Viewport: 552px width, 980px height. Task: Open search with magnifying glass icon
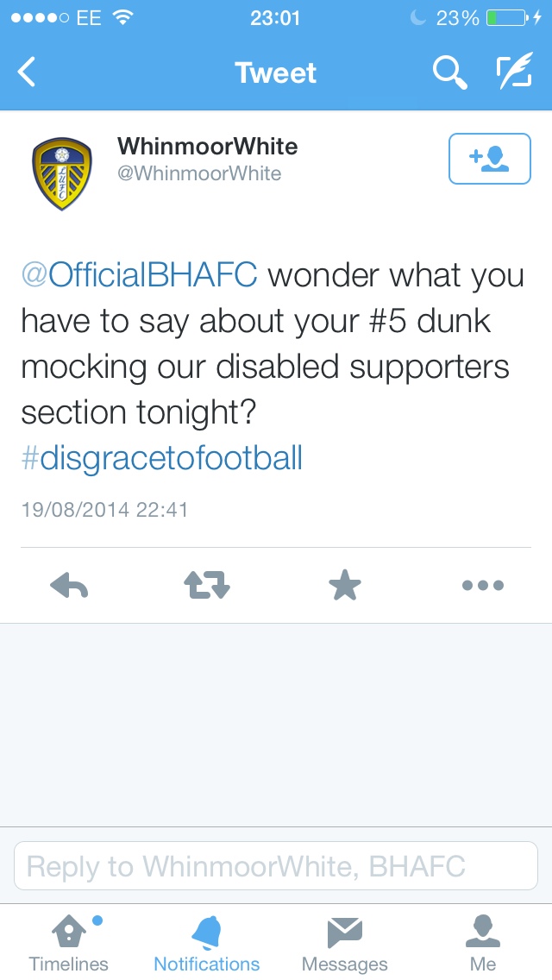pyautogui.click(x=449, y=72)
